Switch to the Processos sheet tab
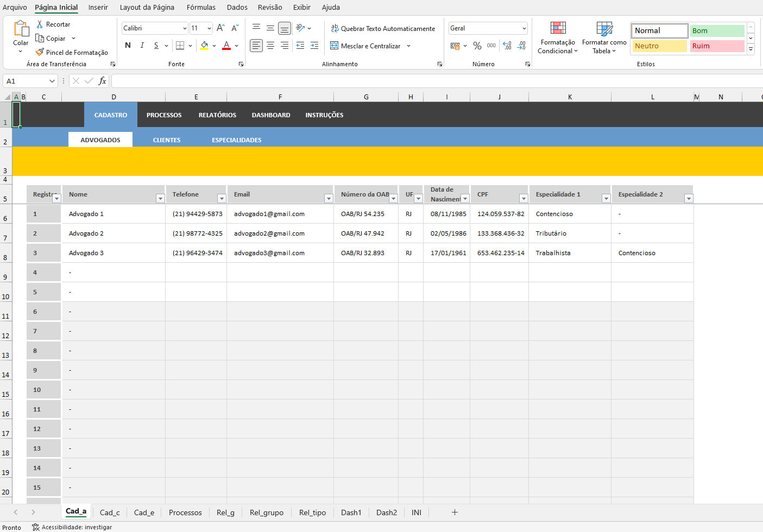The image size is (763, 532). click(185, 512)
